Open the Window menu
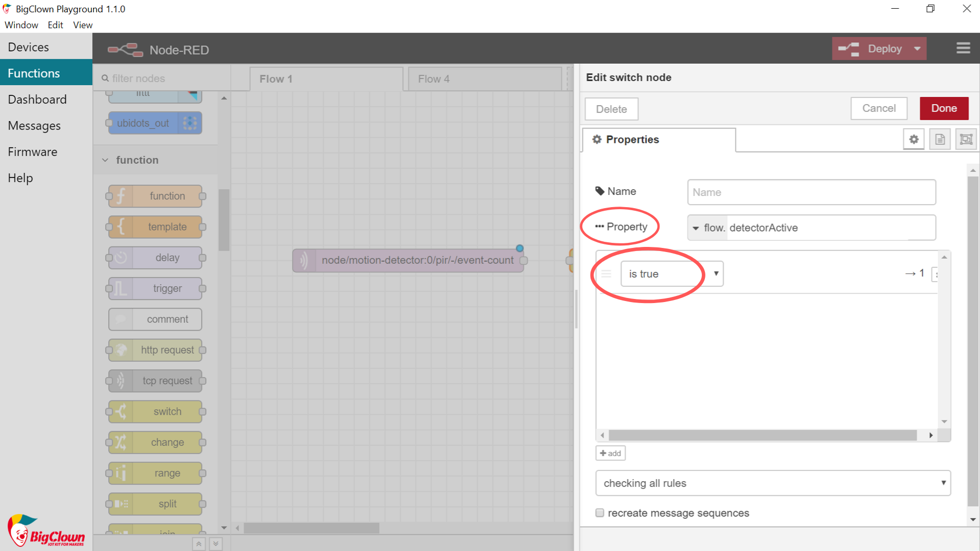 click(x=21, y=25)
